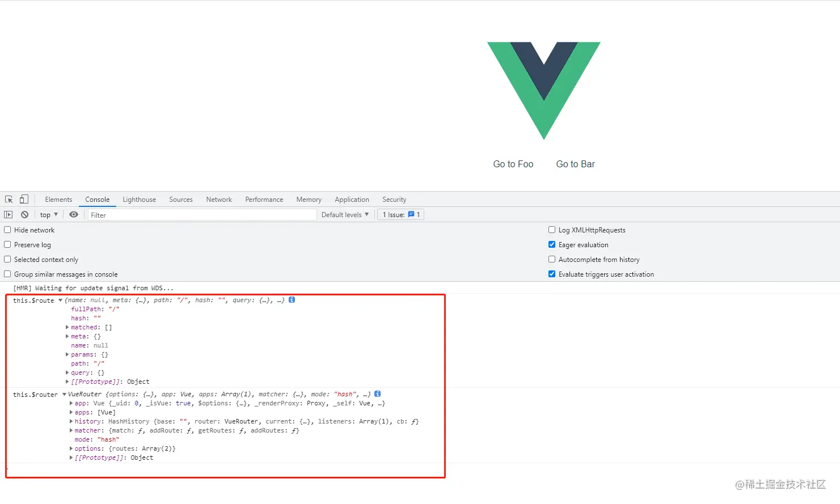Click the HMR waiting message line
The width and height of the screenshot is (840, 504).
[93, 288]
